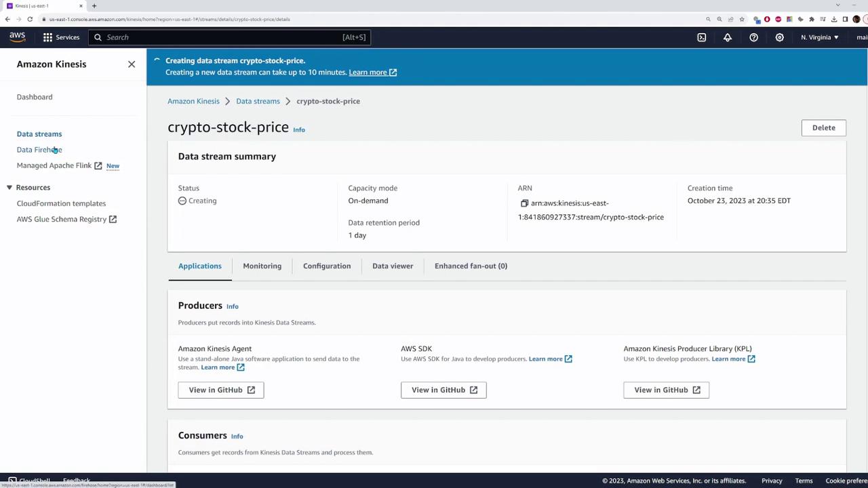This screenshot has width=868, height=488.
Task: Launch CloudShell from the top navigation bar
Action: coord(702,37)
